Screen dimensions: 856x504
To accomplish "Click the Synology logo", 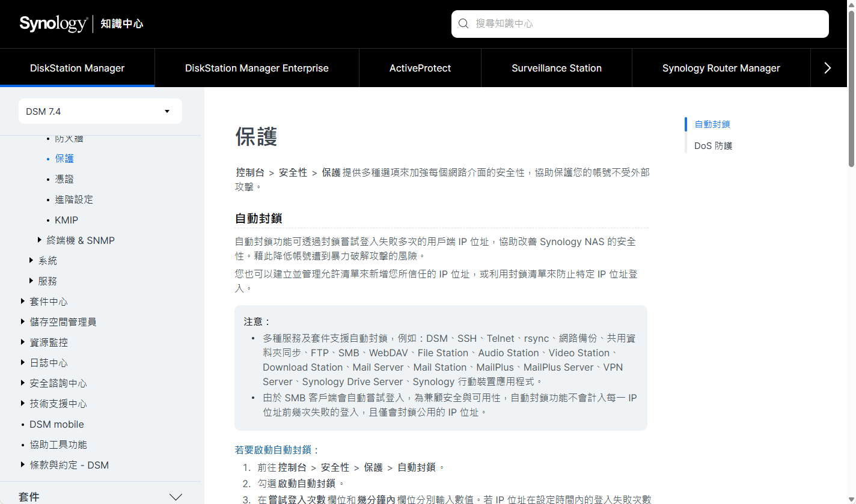I will tap(53, 24).
